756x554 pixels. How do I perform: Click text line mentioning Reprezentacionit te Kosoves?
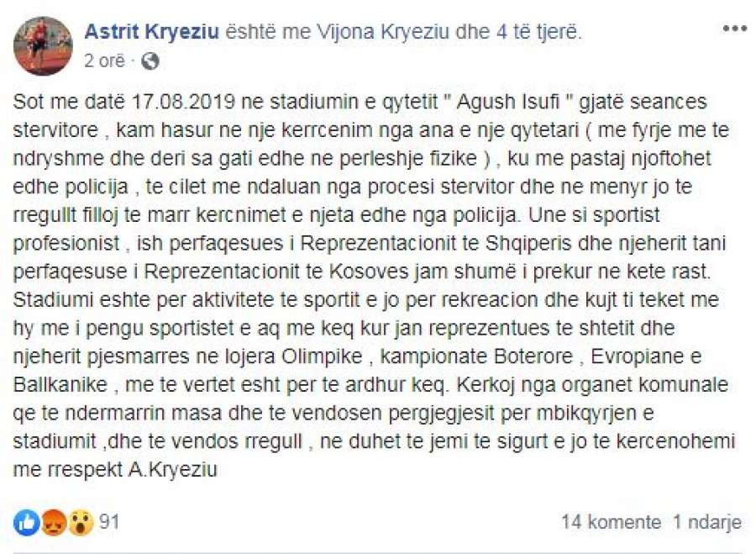pyautogui.click(x=361, y=272)
